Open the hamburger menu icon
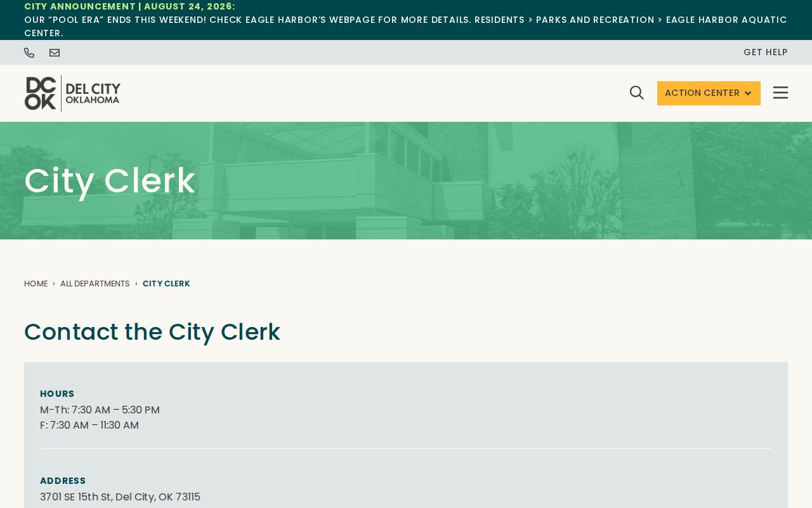The height and width of the screenshot is (508, 812). tap(780, 93)
